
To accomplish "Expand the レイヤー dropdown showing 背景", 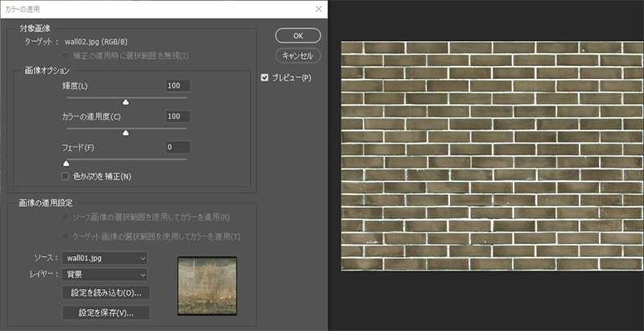I will (105, 275).
